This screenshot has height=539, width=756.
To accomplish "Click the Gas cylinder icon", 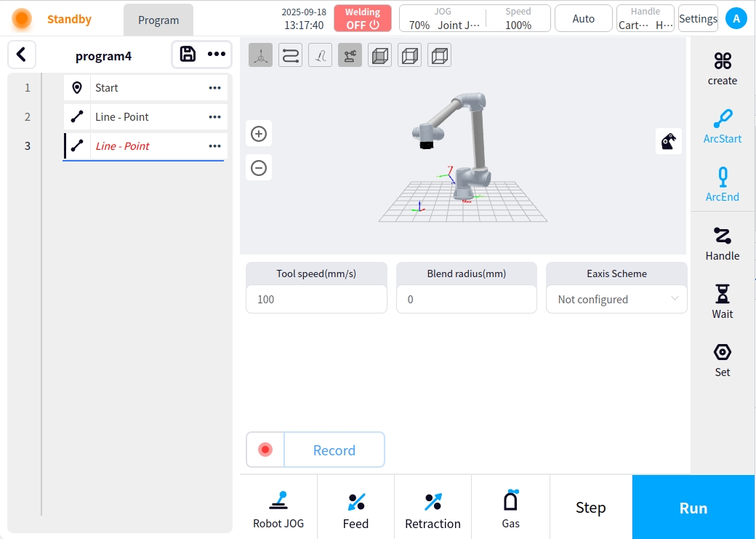I will coord(510,508).
